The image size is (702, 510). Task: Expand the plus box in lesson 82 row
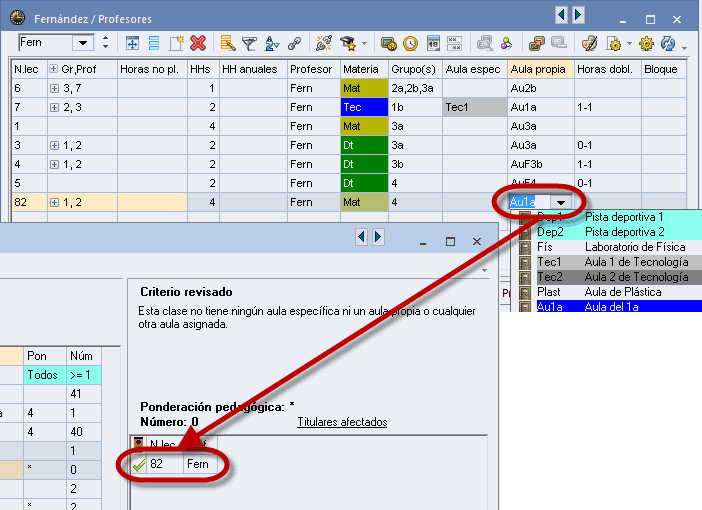pyautogui.click(x=54, y=203)
